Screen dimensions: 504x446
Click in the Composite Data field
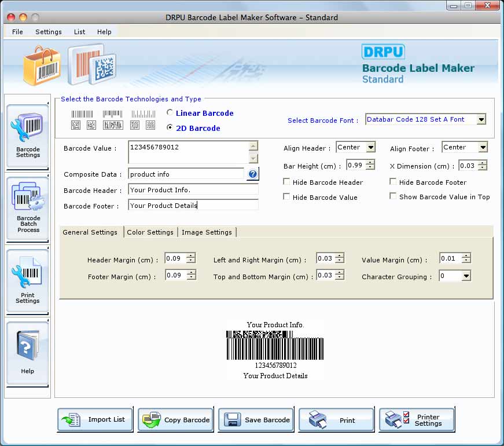tap(186, 174)
